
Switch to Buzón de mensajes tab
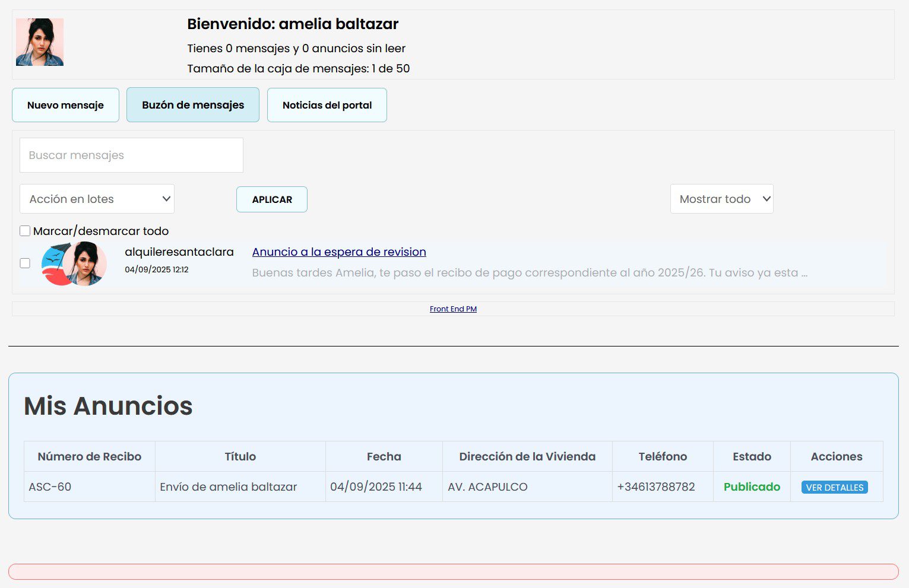tap(193, 105)
